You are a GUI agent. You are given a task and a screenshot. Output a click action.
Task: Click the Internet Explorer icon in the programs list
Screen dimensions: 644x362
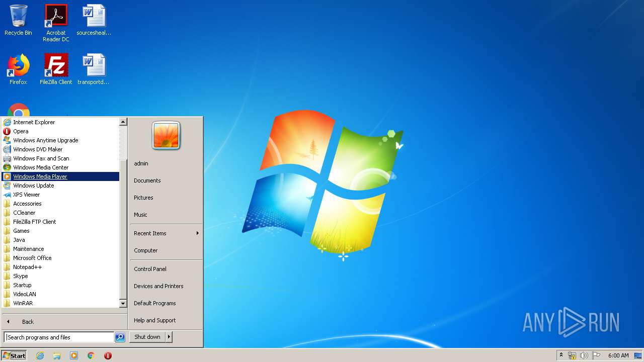[7, 122]
